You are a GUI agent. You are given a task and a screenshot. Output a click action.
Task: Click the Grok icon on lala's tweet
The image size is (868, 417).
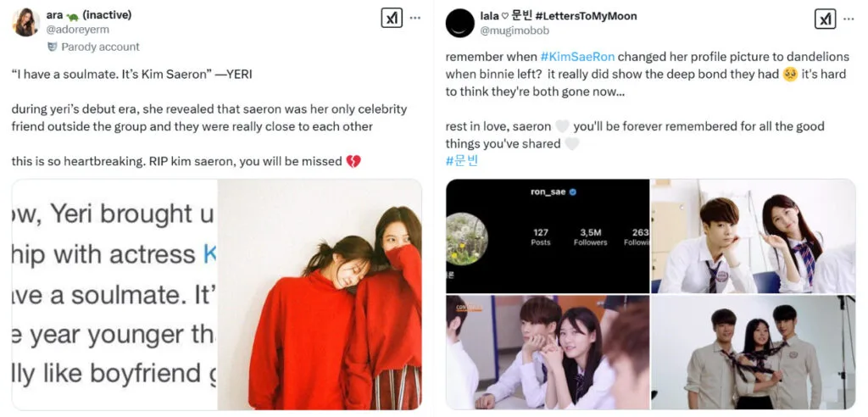825,19
